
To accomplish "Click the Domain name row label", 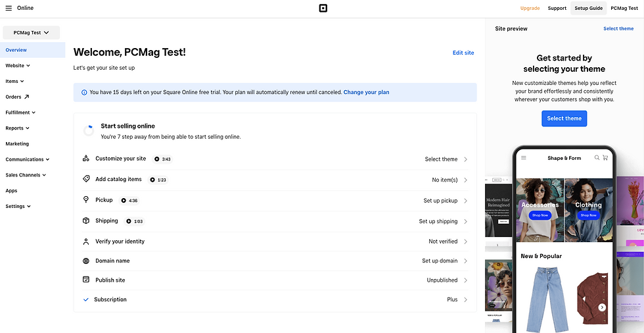I will tap(112, 261).
